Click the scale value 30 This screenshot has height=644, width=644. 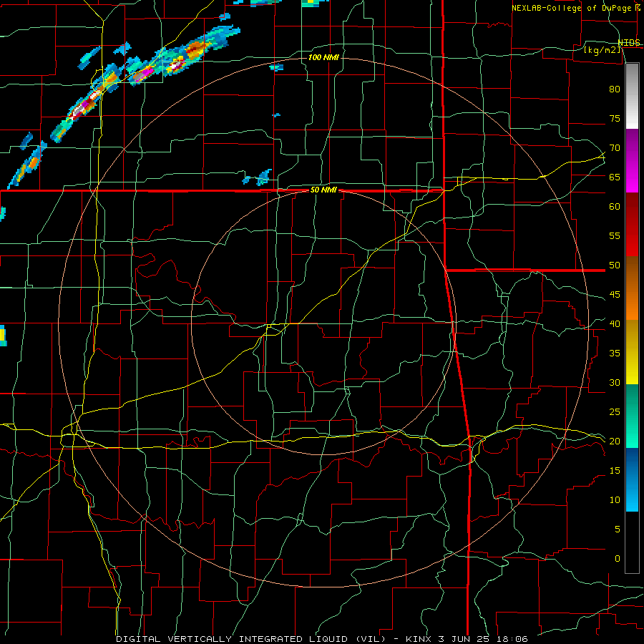pyautogui.click(x=615, y=382)
